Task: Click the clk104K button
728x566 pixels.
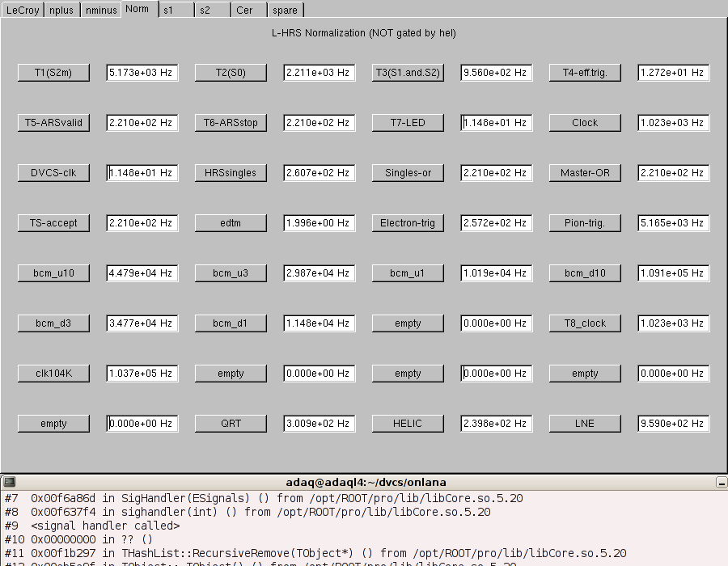Action: 53,374
